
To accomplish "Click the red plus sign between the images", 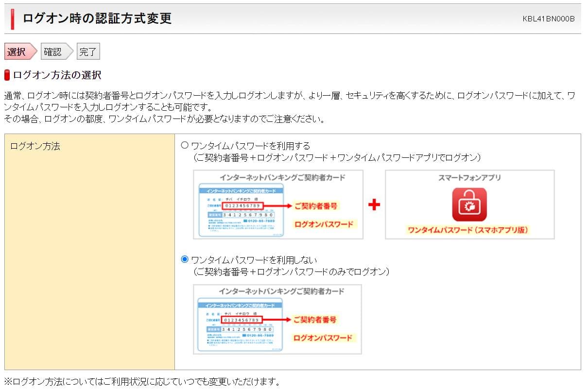I will click(374, 204).
